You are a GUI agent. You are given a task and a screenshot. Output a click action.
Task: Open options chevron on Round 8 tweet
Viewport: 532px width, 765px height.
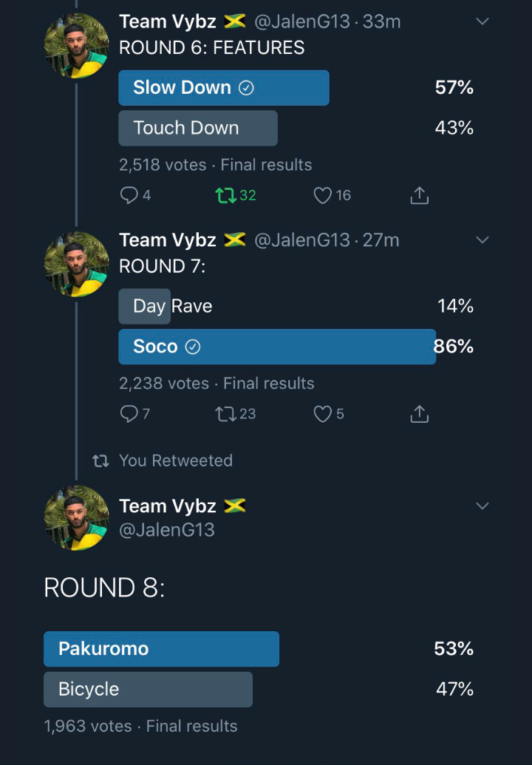pos(482,506)
